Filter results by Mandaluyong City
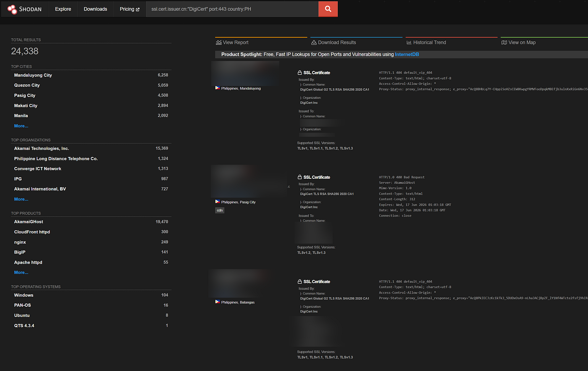This screenshot has width=588, height=371. coord(33,75)
